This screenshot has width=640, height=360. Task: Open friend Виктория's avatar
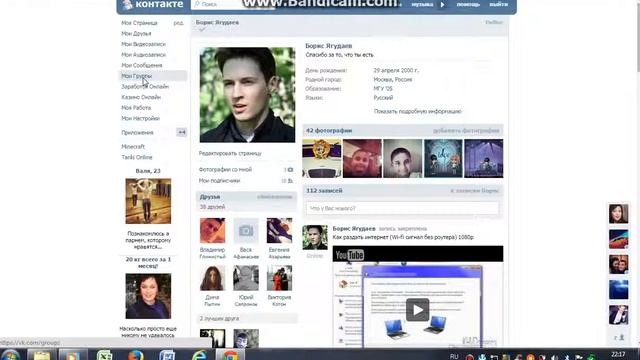point(279,278)
